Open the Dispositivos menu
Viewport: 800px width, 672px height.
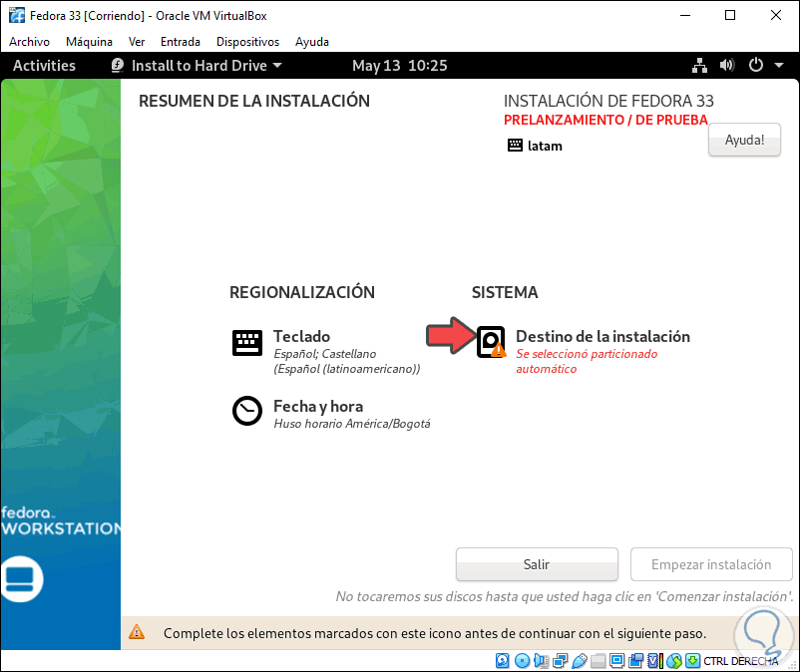(x=247, y=42)
